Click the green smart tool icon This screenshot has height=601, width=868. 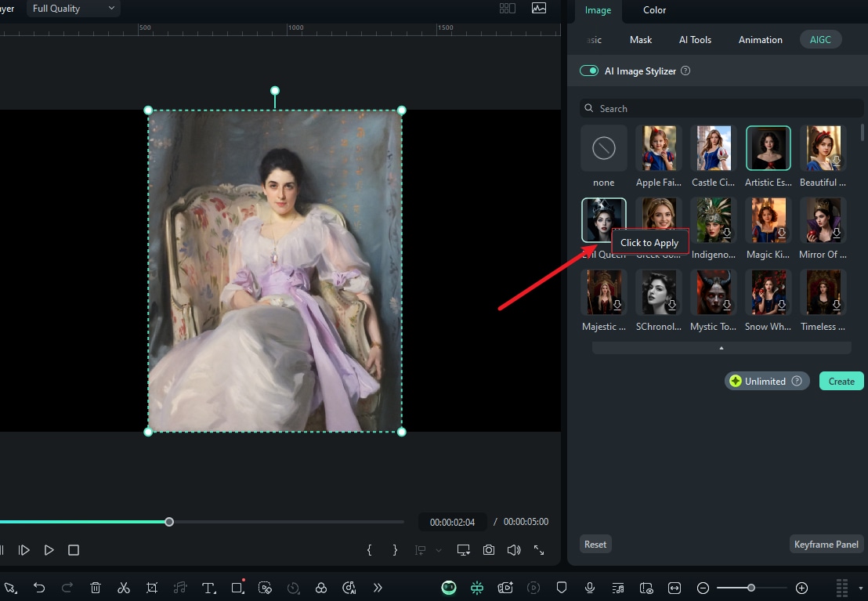(476, 588)
